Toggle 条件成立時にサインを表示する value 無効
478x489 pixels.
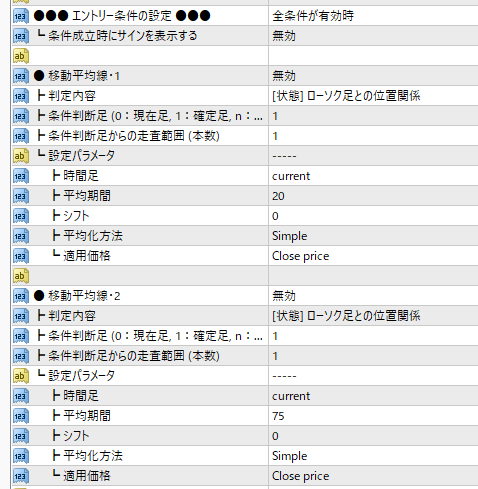[373, 36]
